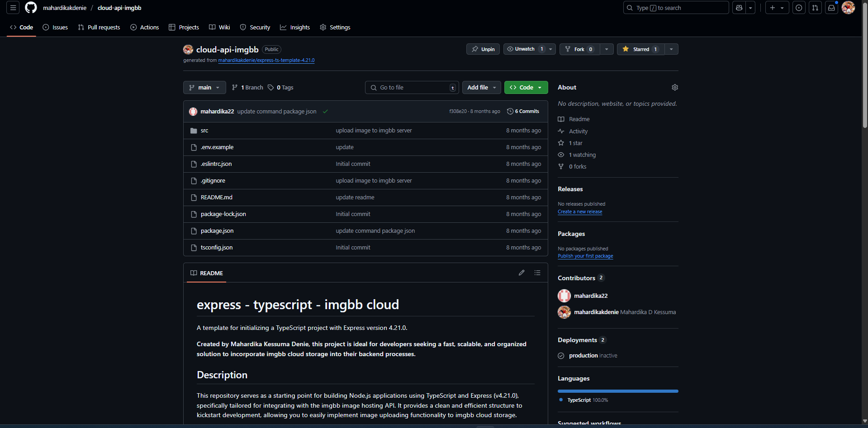The image size is (868, 428).
Task: Open the Insights tab
Action: tap(295, 28)
